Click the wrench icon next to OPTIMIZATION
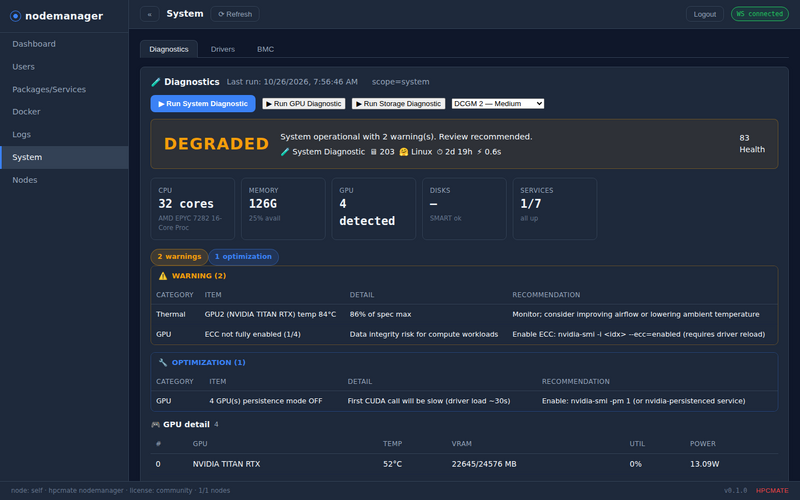The width and height of the screenshot is (800, 500). click(x=163, y=363)
